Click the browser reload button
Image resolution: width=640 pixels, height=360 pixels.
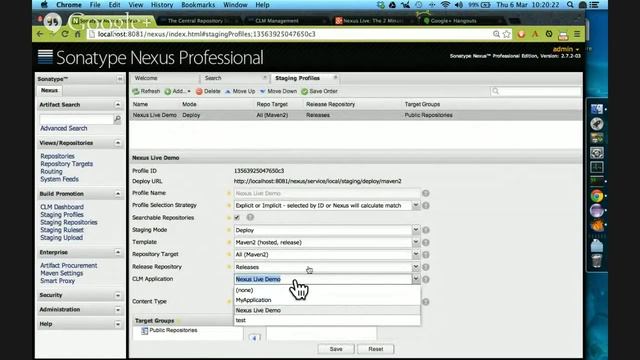point(65,34)
